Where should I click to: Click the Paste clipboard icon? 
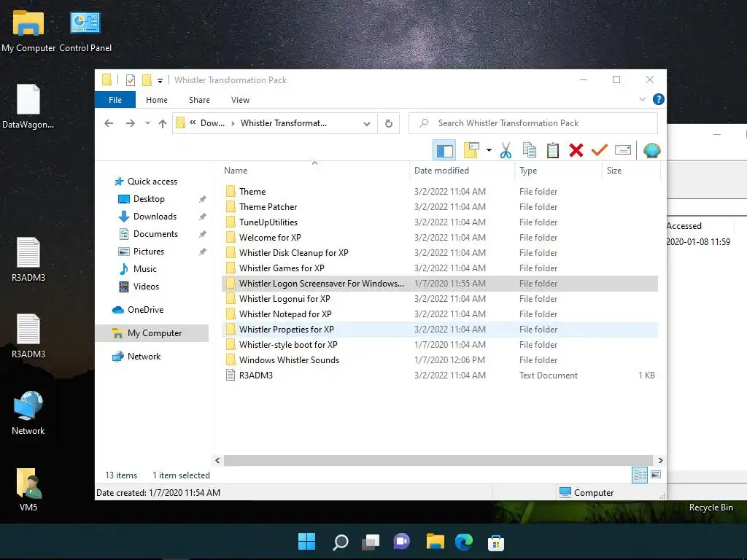point(553,150)
